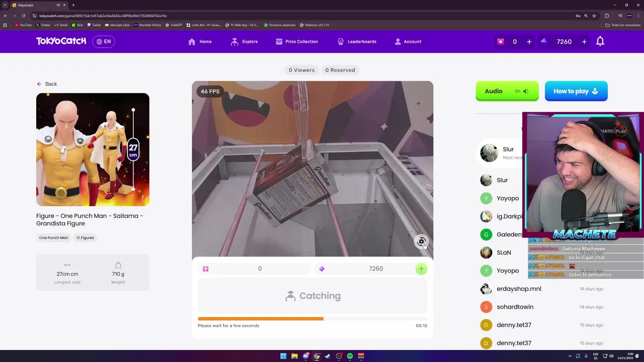Bookmark page with the star icon
This screenshot has width=644, height=362.
point(594,16)
